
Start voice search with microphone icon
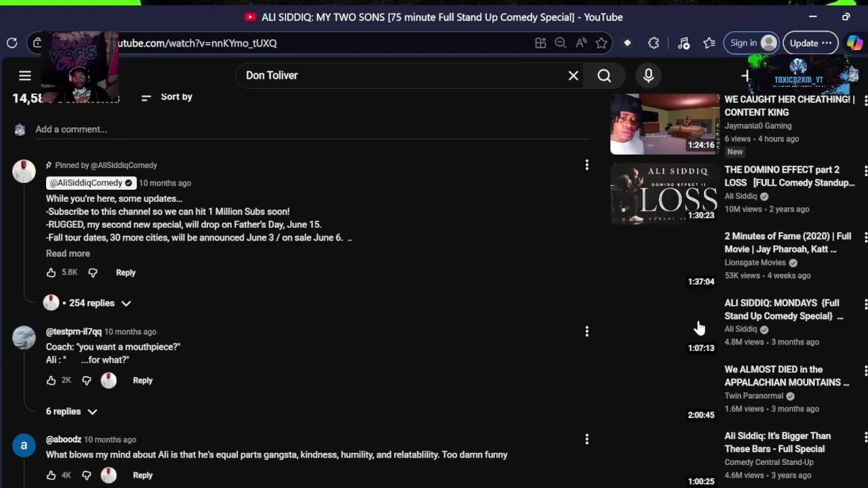(648, 75)
